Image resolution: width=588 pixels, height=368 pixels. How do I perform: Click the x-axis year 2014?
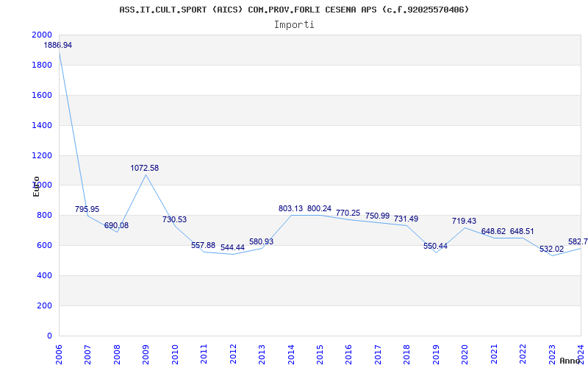[x=291, y=353]
